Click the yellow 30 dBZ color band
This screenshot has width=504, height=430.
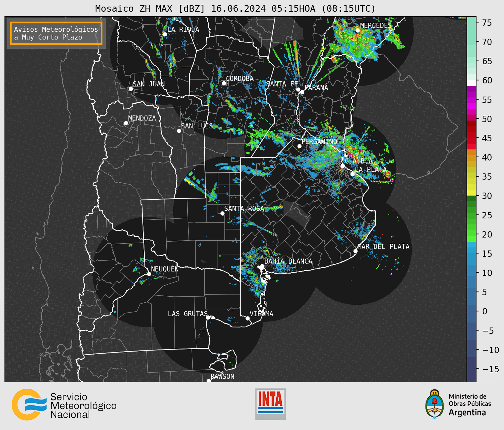471,193
